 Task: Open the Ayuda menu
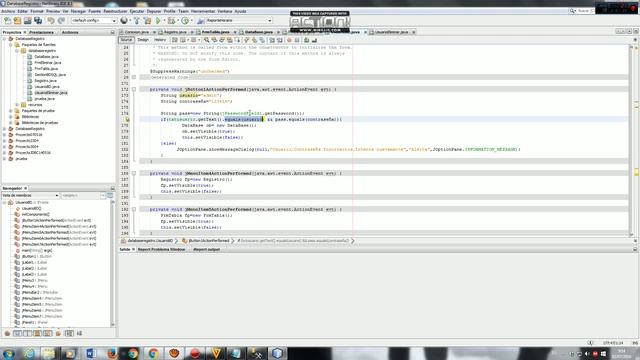(x=240, y=11)
